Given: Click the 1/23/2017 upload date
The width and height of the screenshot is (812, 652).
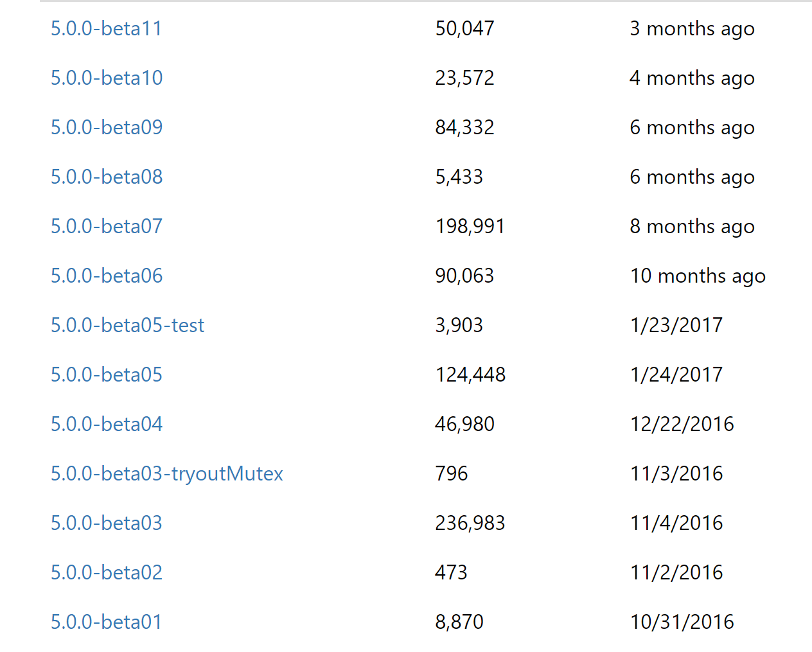Looking at the screenshot, I should tap(676, 325).
